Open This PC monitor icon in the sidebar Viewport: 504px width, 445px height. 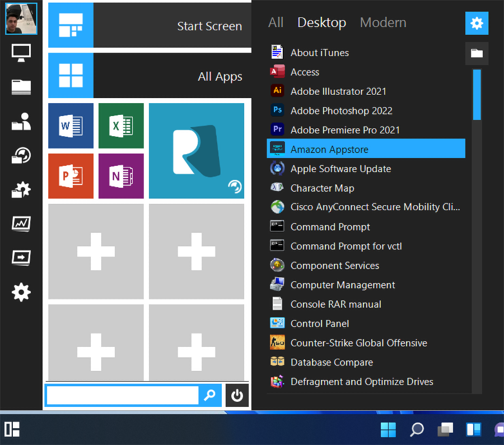(21, 52)
